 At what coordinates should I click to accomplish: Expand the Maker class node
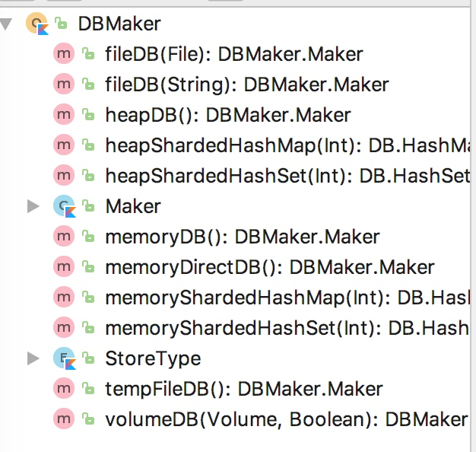point(33,206)
